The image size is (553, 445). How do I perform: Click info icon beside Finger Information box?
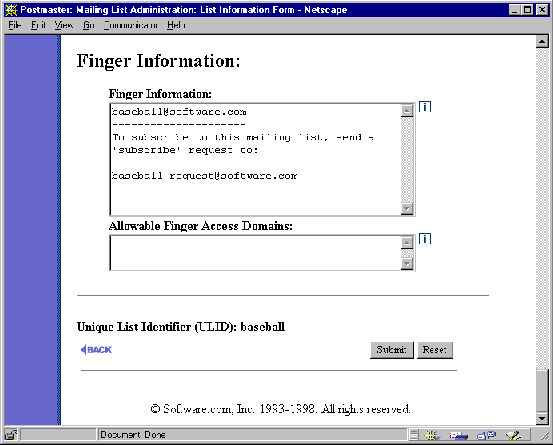click(x=425, y=106)
